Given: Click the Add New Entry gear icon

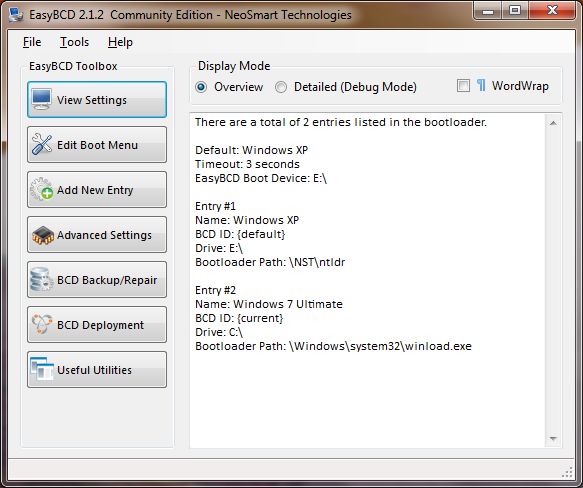Looking at the screenshot, I should pos(41,189).
